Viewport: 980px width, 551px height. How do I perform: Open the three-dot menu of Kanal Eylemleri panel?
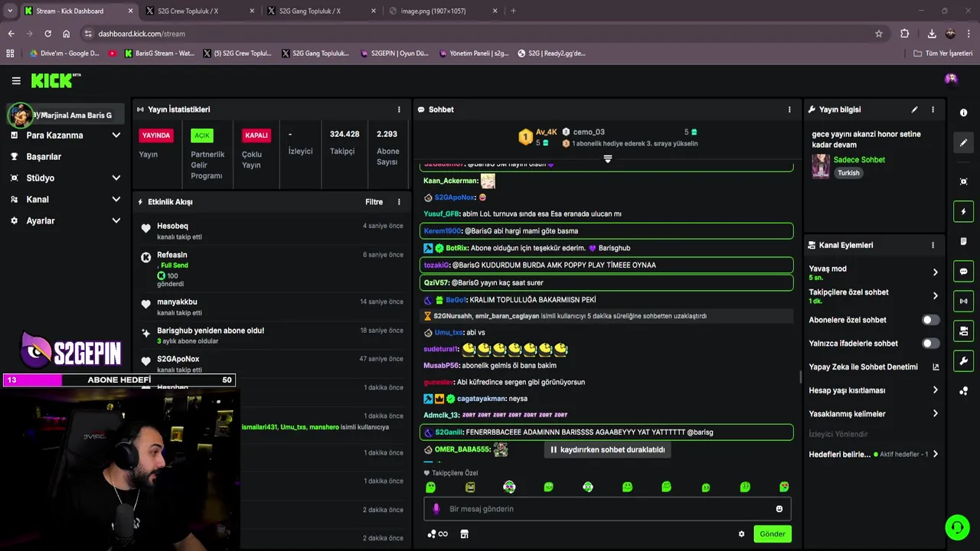[x=933, y=245]
